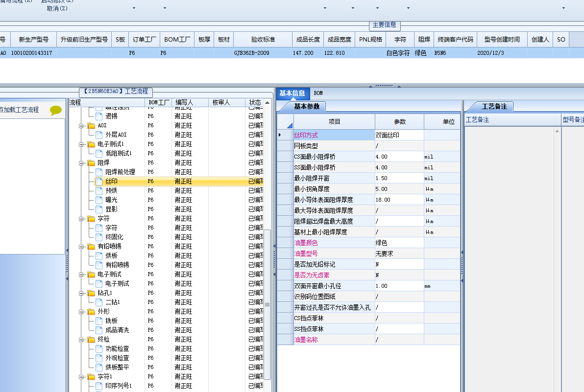This screenshot has width=584, height=392.
Task: Collapse the 钻孔1 tree node
Action: [81, 293]
